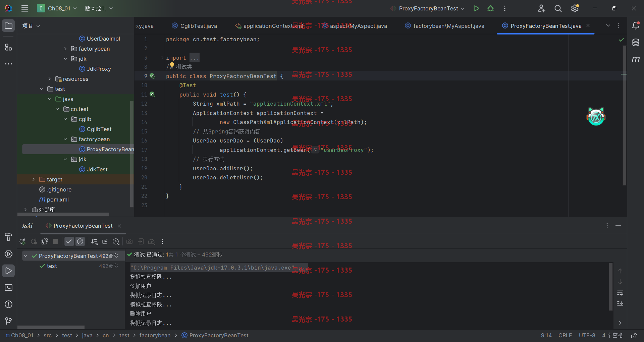The height and width of the screenshot is (342, 644).
Task: Open Project tool window folder icon
Action: 9,26
